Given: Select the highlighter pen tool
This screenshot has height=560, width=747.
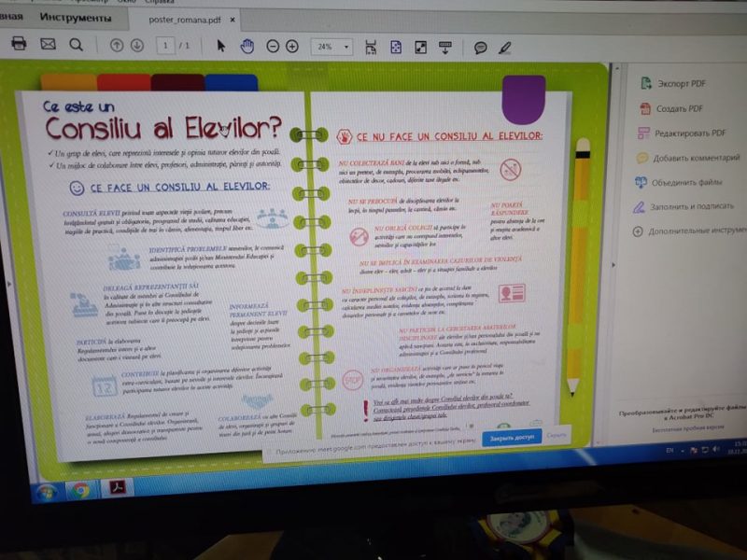Looking at the screenshot, I should coord(505,48).
